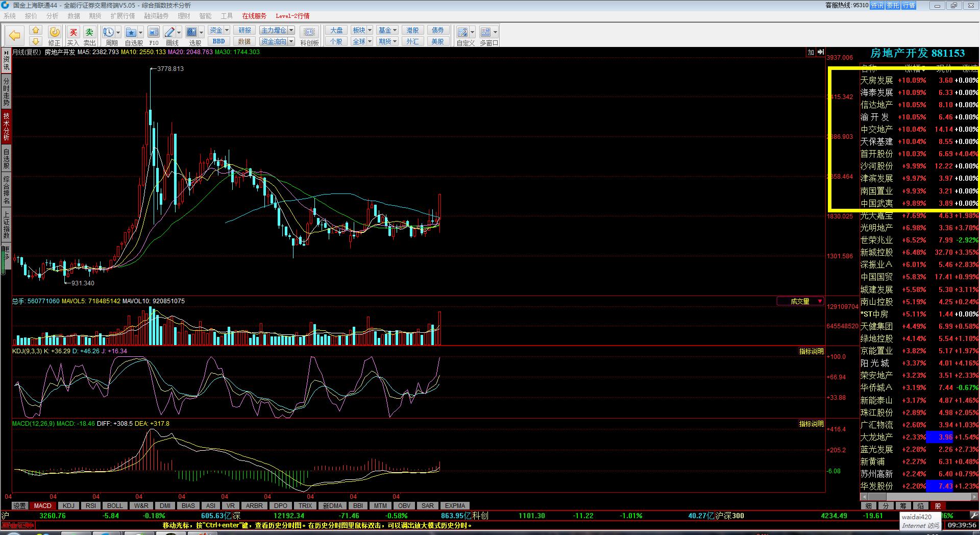Open the 系统 menu
980x535 pixels.
10,16
